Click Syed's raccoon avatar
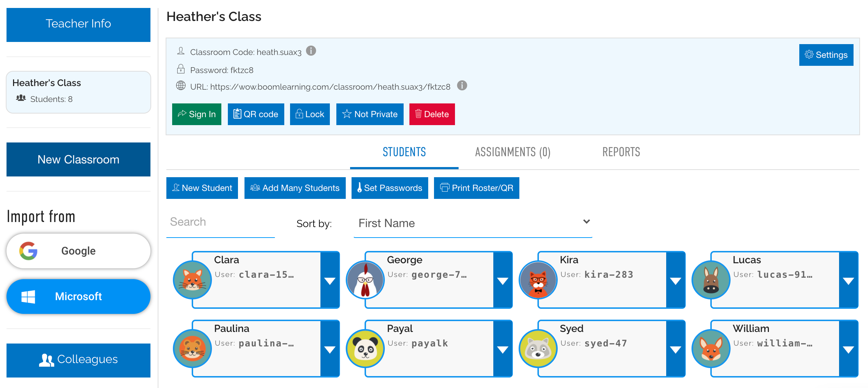868x388 pixels. click(x=538, y=349)
